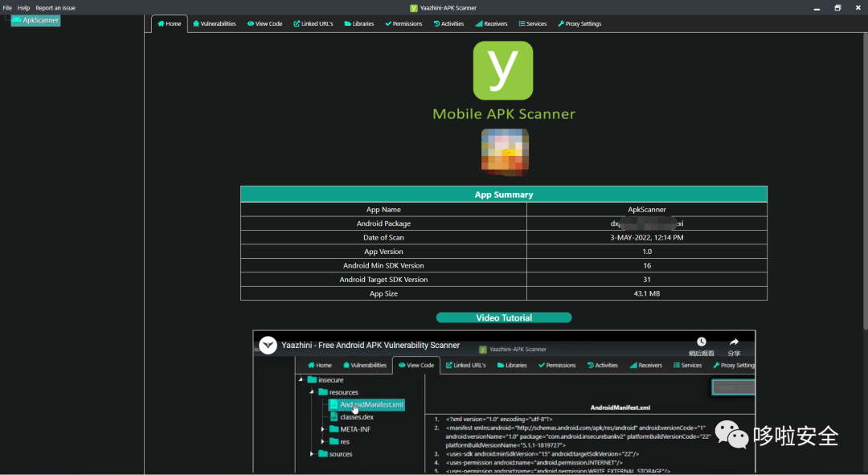Click the Android Package row label
The width and height of the screenshot is (868, 475).
[x=383, y=223]
